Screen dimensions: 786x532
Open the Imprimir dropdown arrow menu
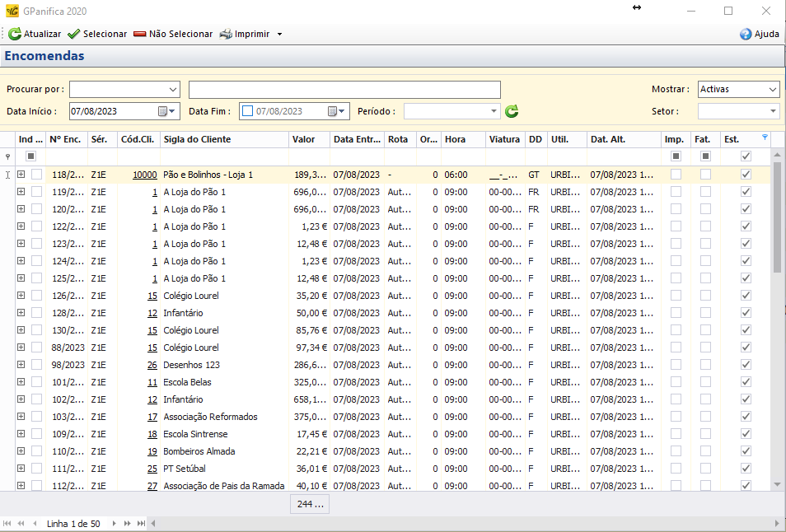pyautogui.click(x=279, y=35)
